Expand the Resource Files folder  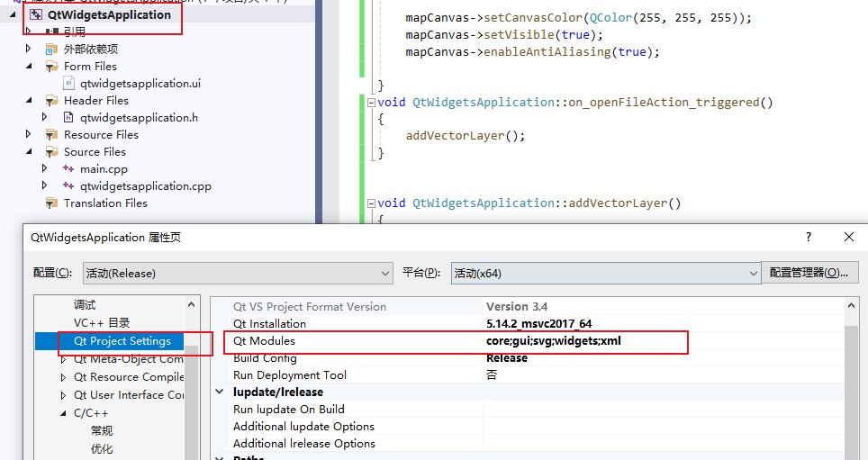click(29, 134)
